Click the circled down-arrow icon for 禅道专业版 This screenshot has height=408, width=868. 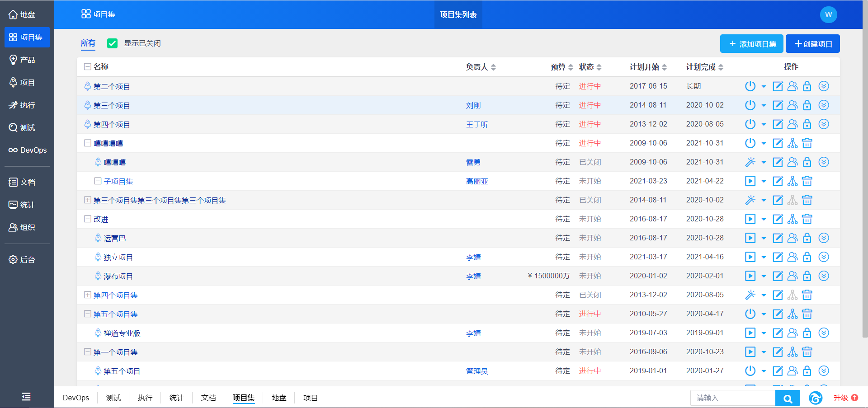coord(824,333)
